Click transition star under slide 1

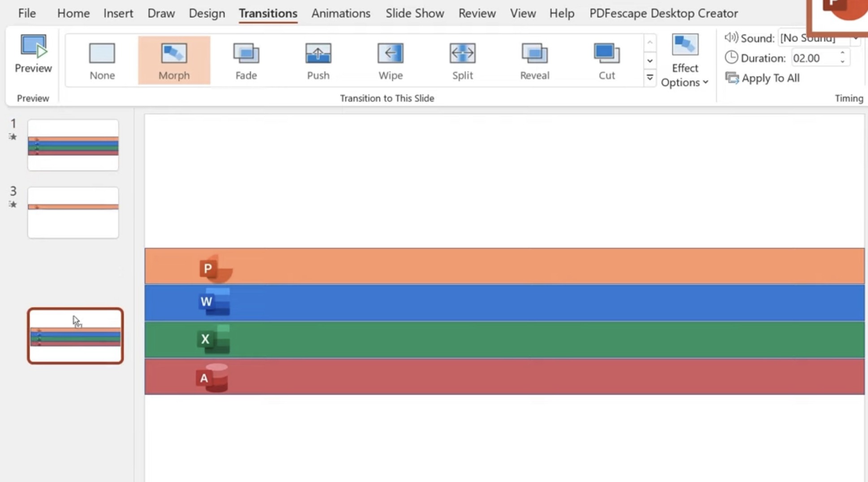[13, 137]
